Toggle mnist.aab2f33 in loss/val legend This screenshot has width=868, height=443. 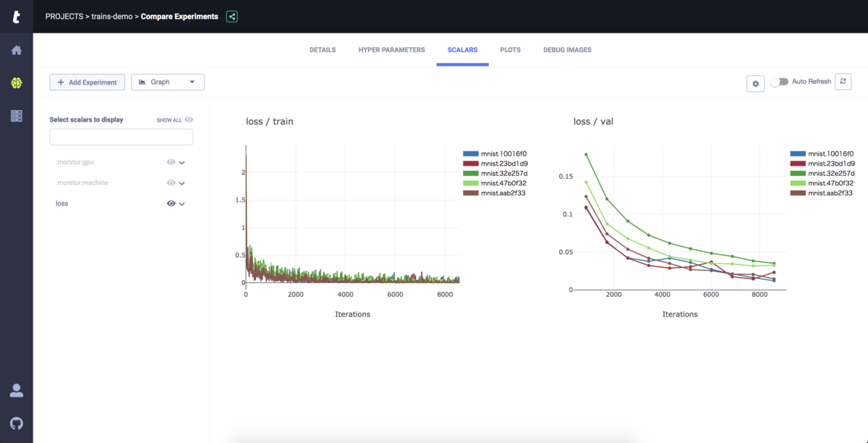coord(822,193)
